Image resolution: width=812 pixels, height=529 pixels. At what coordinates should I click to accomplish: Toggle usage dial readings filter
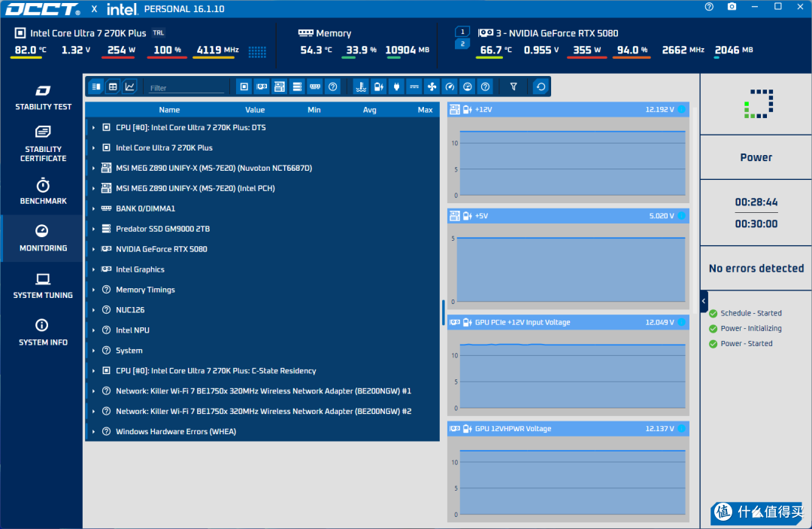click(467, 87)
